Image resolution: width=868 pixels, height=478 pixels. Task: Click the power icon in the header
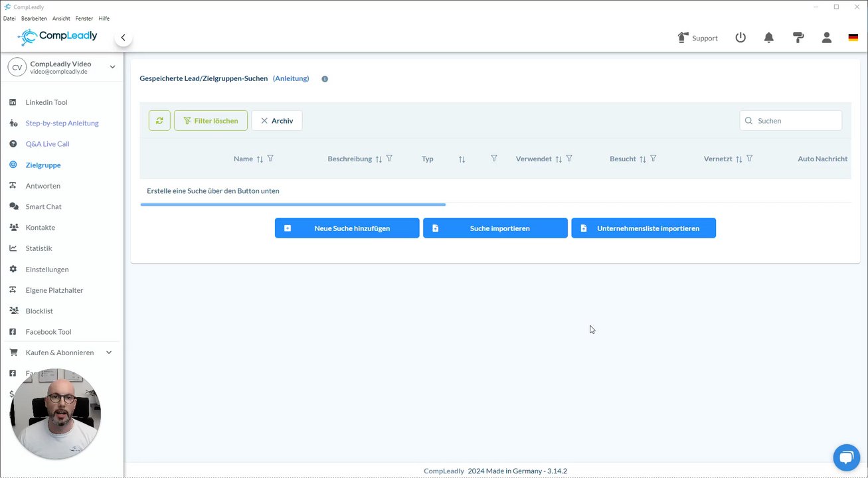tap(740, 38)
